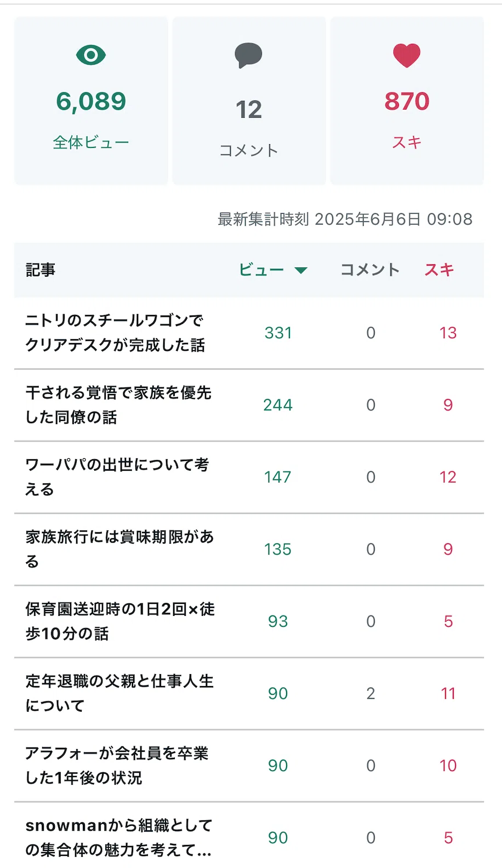The width and height of the screenshot is (502, 868).
Task: Click the 最新集計時刻 timestamp text
Action: coord(345,219)
